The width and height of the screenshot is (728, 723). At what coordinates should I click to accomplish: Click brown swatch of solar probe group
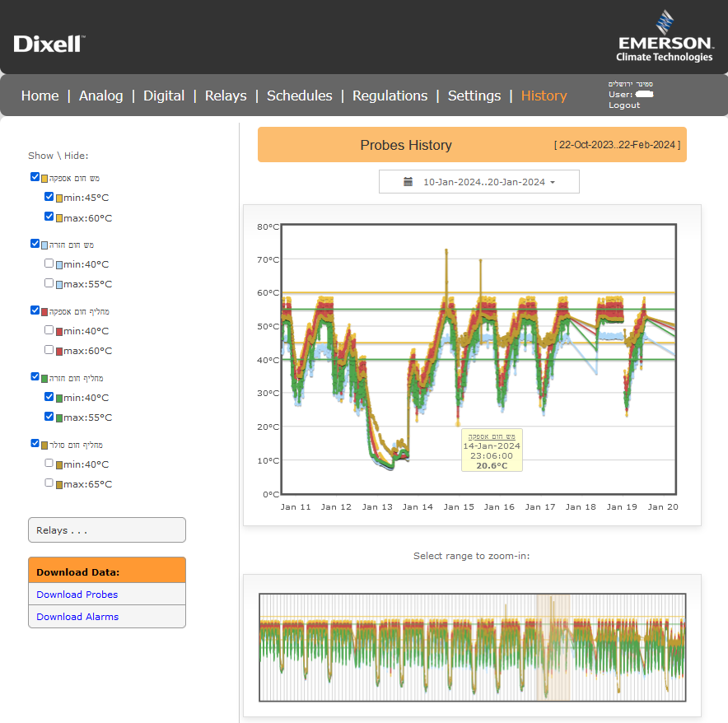click(44, 445)
